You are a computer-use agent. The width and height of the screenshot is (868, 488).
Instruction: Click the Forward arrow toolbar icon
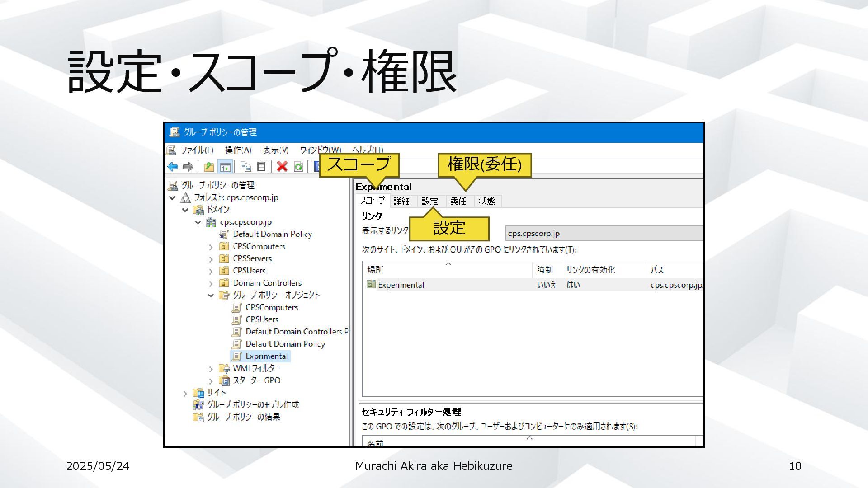188,166
